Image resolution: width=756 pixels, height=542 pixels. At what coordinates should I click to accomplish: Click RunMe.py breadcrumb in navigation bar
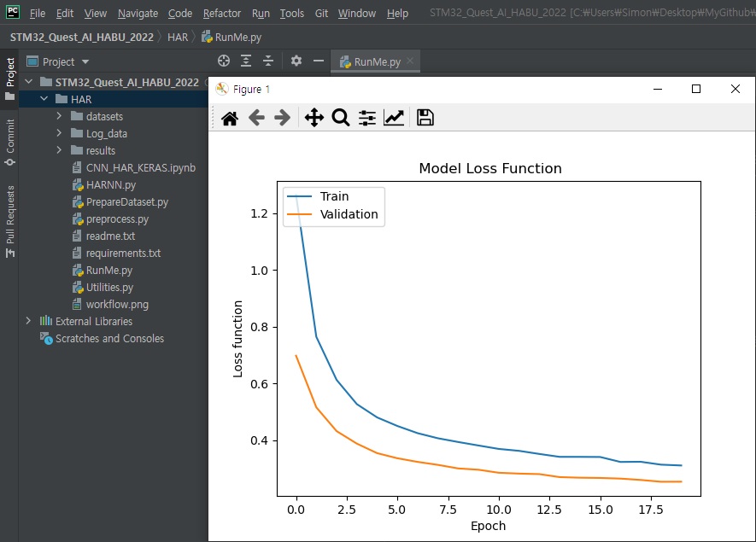(231, 37)
